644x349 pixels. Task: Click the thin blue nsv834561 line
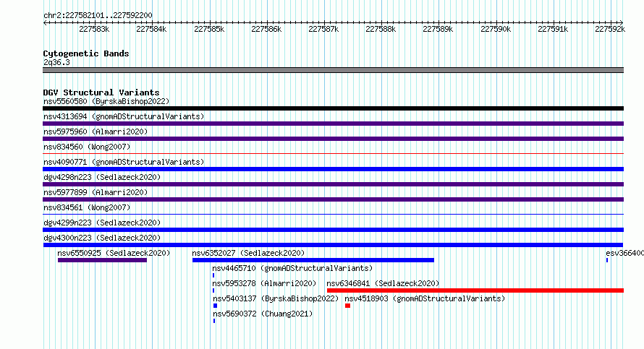tap(333, 215)
